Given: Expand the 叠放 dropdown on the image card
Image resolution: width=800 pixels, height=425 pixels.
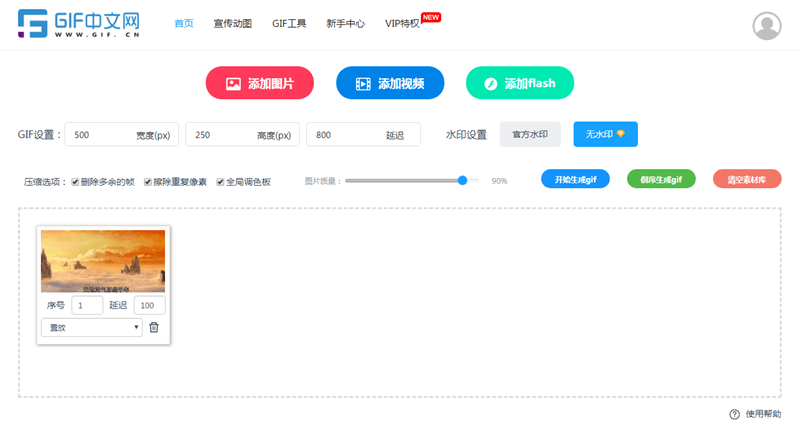Looking at the screenshot, I should pyautogui.click(x=91, y=327).
